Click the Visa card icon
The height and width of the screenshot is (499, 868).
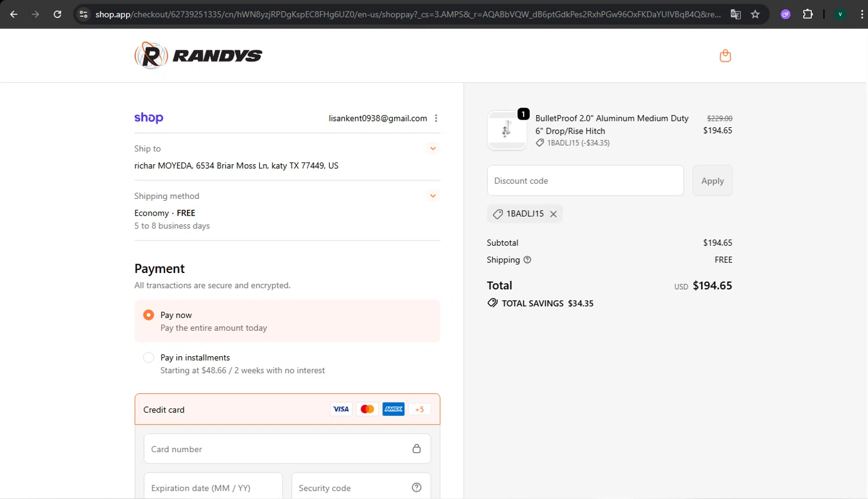coord(341,409)
